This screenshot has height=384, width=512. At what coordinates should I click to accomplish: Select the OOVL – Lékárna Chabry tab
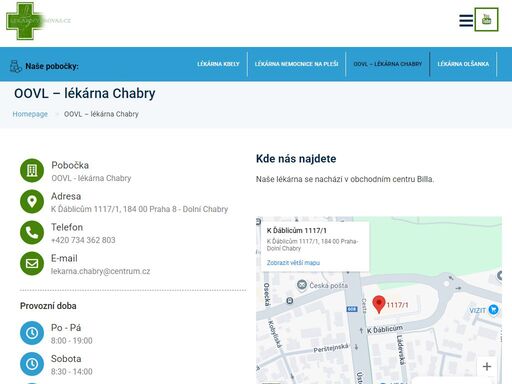click(x=388, y=64)
